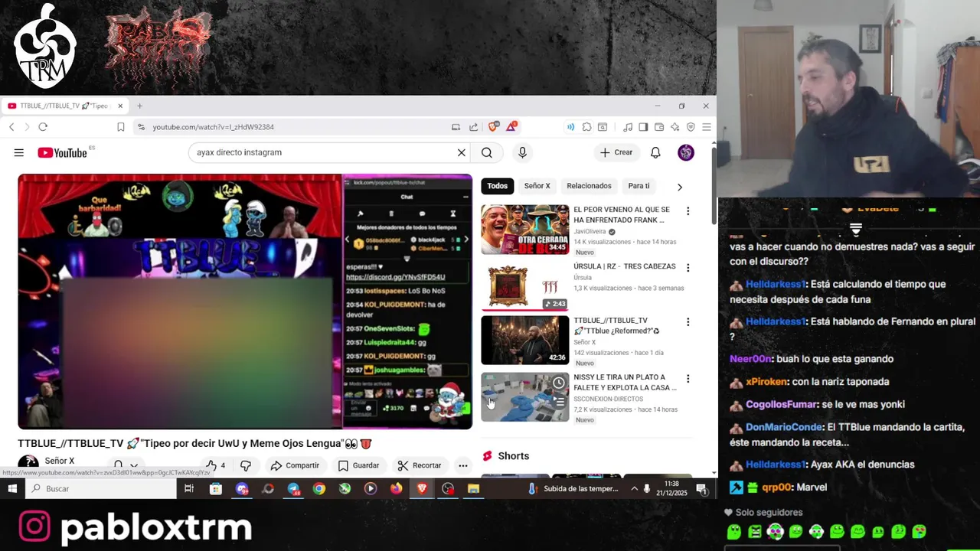Add NISSY video to watch later clock
Viewport: 980px width, 551px height.
coord(559,383)
